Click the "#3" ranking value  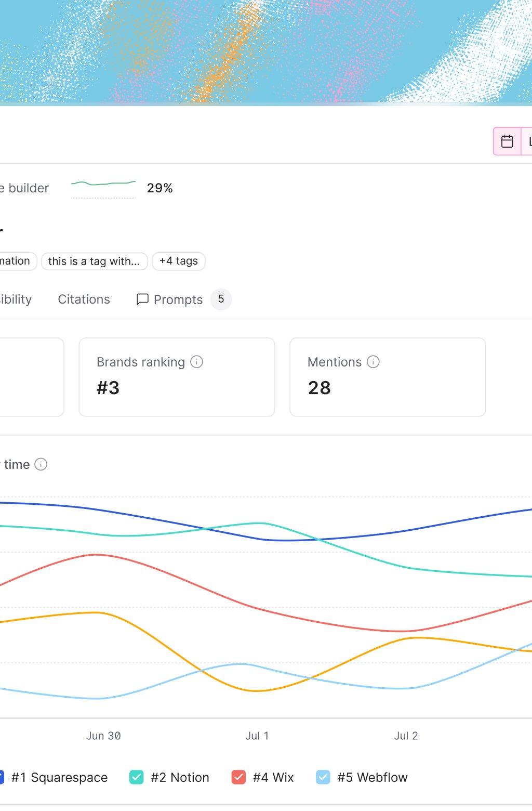coord(108,388)
